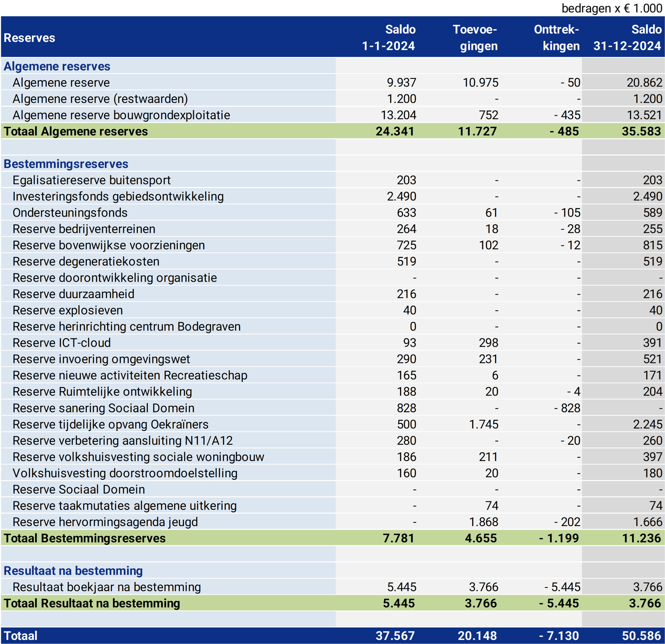665x644 pixels.
Task: Click the 'Reserves' column header
Action: pyautogui.click(x=30, y=38)
